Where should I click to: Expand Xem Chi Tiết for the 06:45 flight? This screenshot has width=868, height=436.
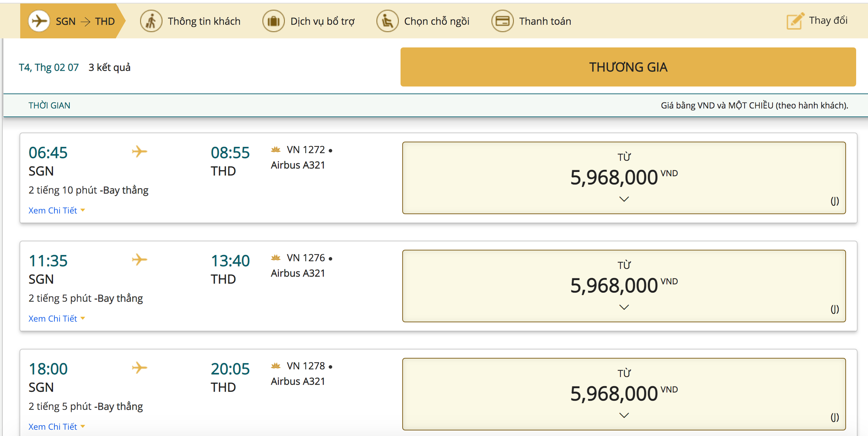pos(57,210)
